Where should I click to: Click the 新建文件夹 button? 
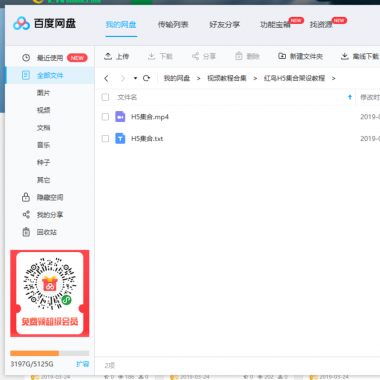(x=300, y=56)
